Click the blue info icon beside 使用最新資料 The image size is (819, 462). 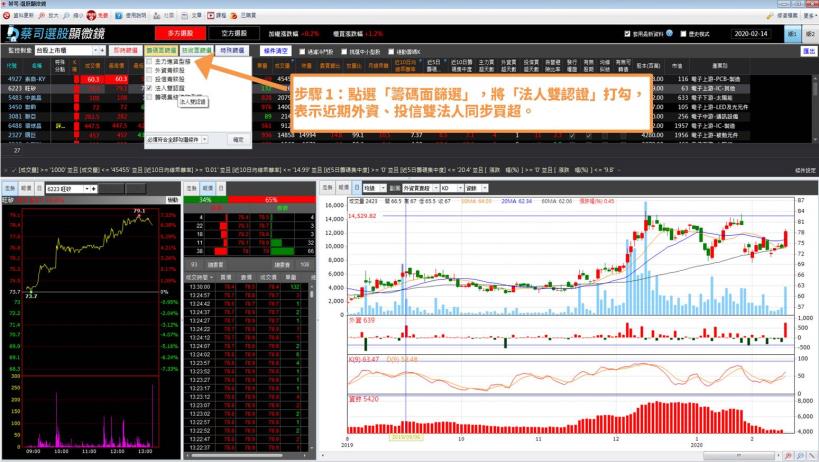(x=669, y=33)
